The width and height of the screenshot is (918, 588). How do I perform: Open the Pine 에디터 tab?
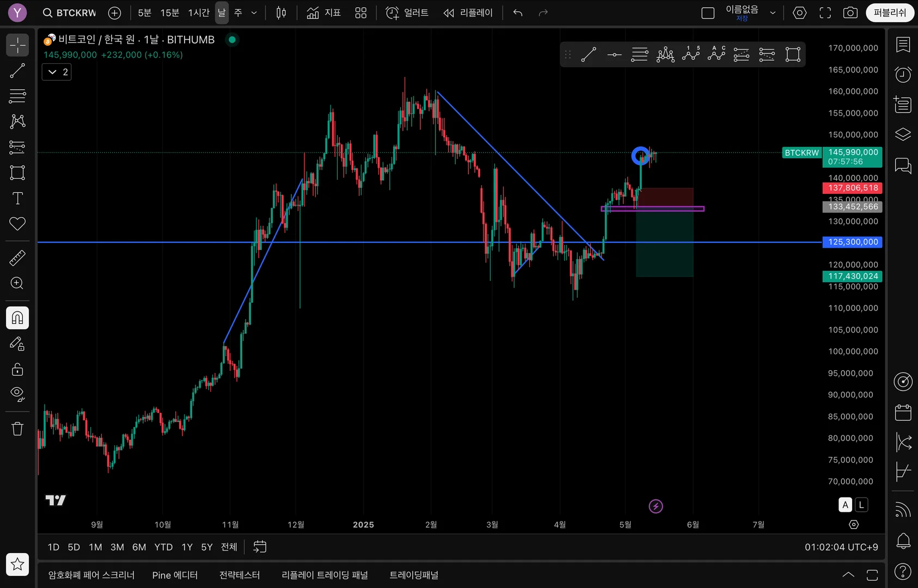pos(175,575)
